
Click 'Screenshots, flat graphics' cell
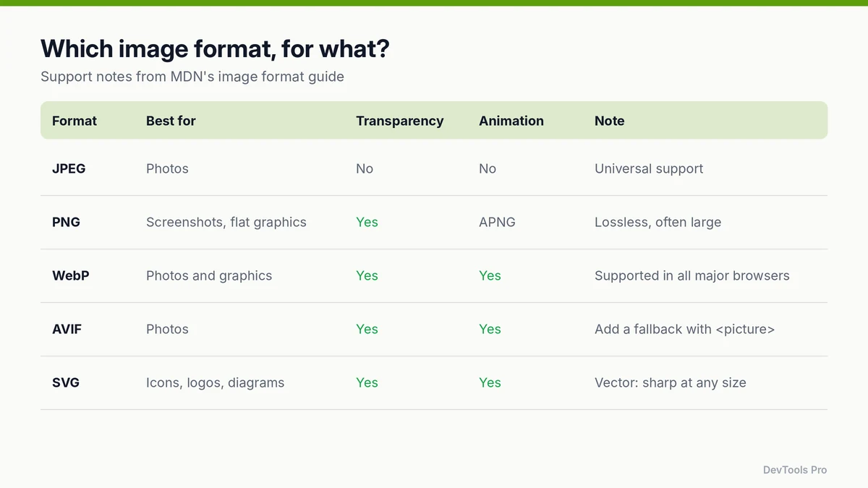[226, 222]
